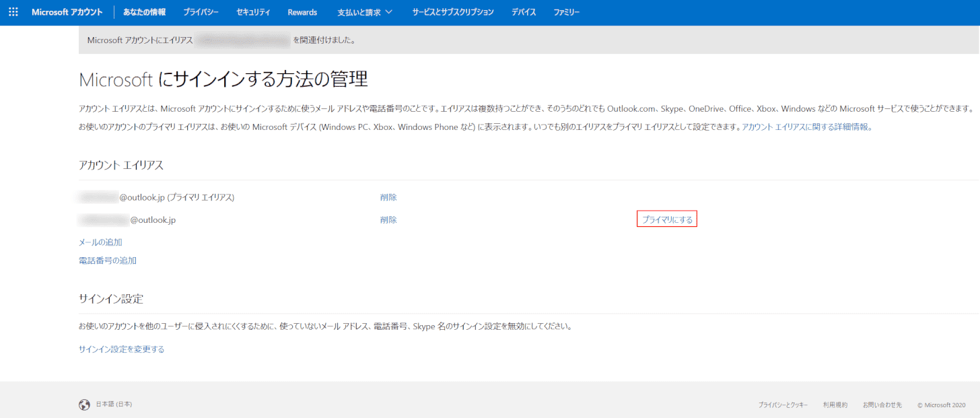Click the page heading Microsoft にサインインする方法の管理

[223, 79]
